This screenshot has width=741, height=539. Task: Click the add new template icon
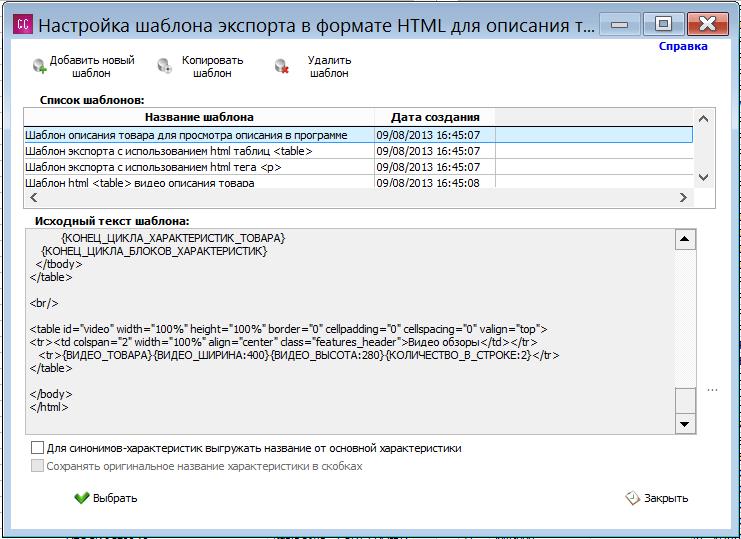pos(40,67)
